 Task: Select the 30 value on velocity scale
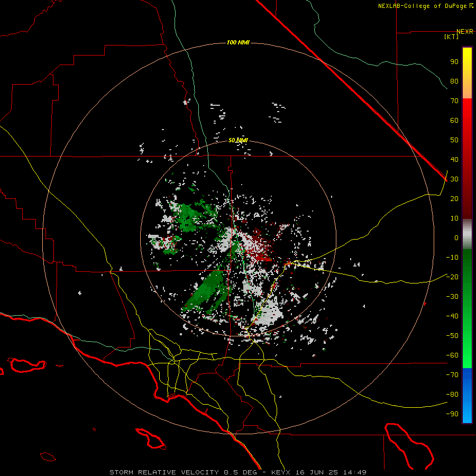[454, 179]
